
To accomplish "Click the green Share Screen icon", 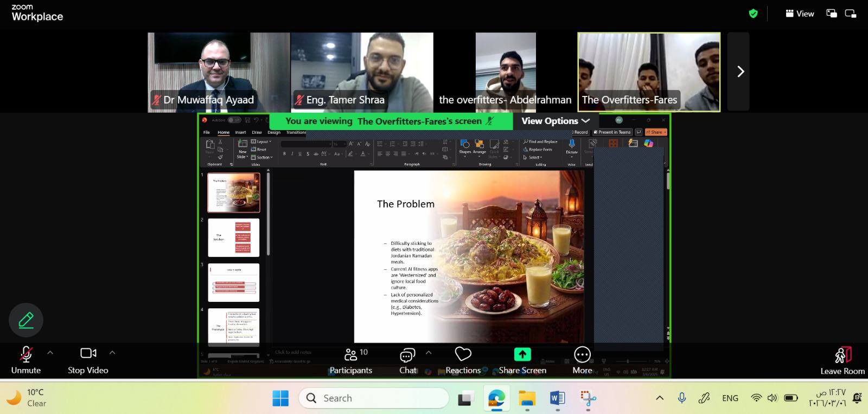I will click(x=522, y=354).
